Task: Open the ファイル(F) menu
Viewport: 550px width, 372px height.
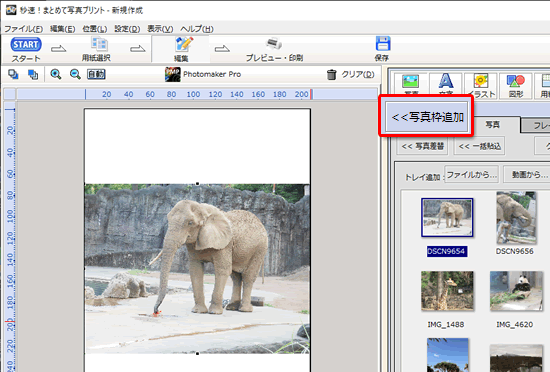Action: click(24, 29)
